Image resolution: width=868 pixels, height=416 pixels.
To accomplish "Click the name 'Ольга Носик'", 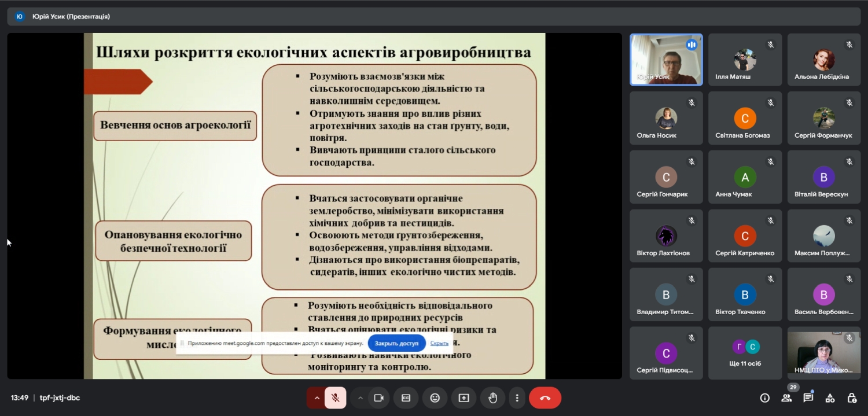I will coord(656,135).
